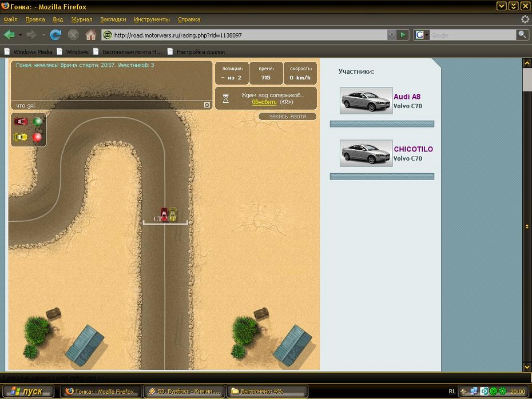The image size is (532, 399).
Task: Click the Forward navigation arrow
Action: coord(31,35)
